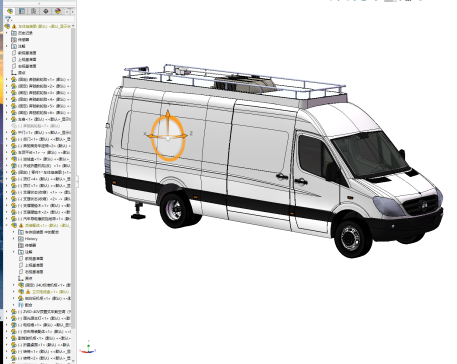Select the top-level Front Plane icon
Viewport: 457px width, 364px height.
[14, 53]
